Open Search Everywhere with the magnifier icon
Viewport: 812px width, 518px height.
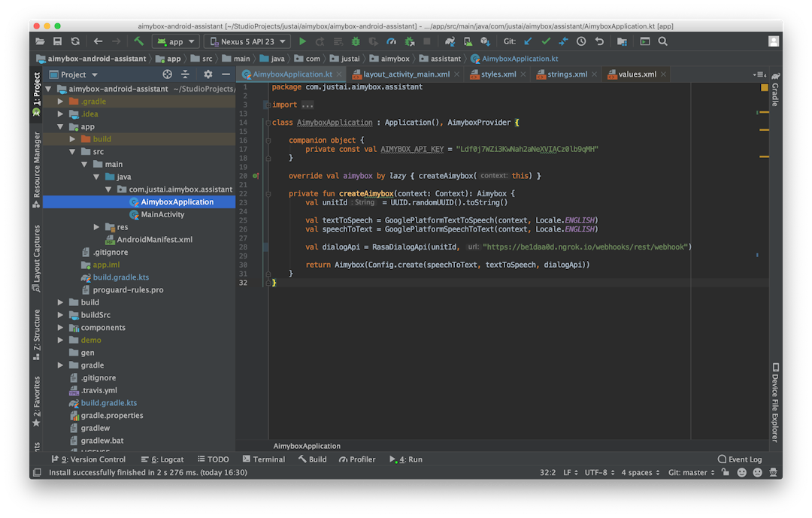pyautogui.click(x=662, y=41)
